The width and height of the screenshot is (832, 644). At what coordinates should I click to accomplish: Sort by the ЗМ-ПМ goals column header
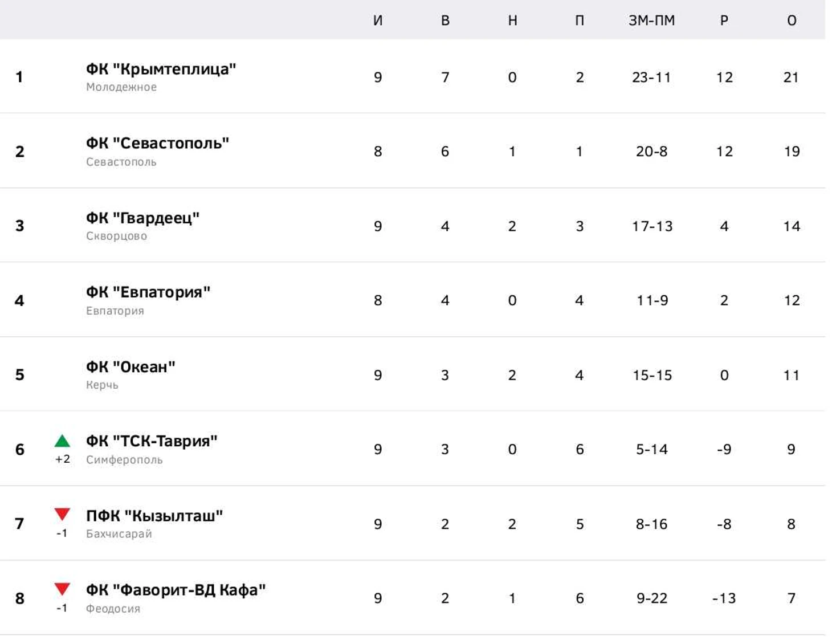pyautogui.click(x=652, y=21)
